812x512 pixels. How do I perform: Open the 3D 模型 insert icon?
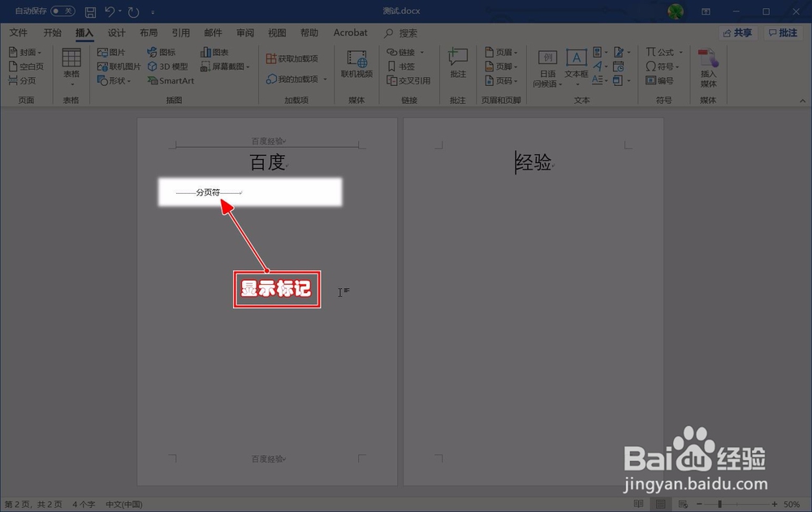pos(170,66)
